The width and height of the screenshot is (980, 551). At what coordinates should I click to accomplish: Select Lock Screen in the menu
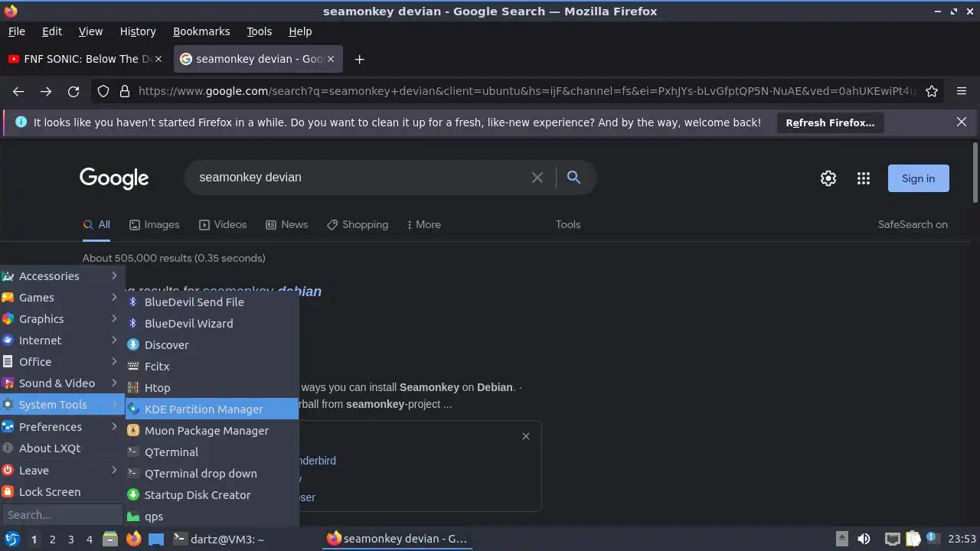pyautogui.click(x=61, y=492)
